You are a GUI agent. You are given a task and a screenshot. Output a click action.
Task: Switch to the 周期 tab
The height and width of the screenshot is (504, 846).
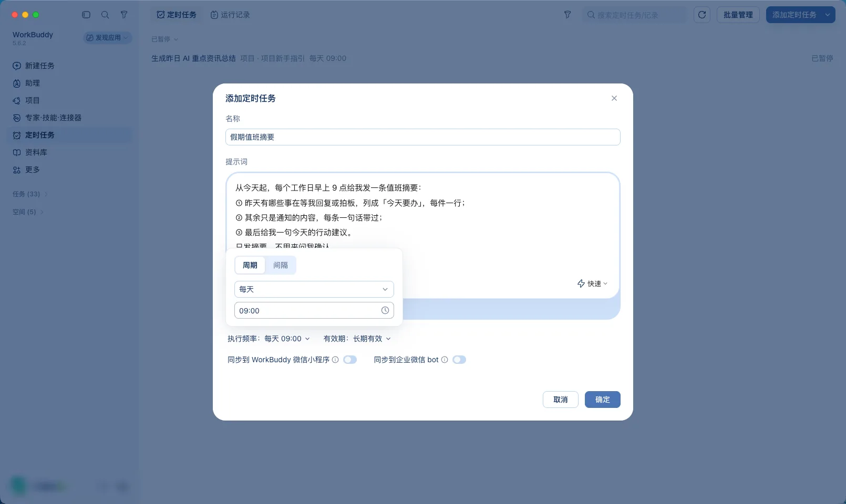(250, 265)
